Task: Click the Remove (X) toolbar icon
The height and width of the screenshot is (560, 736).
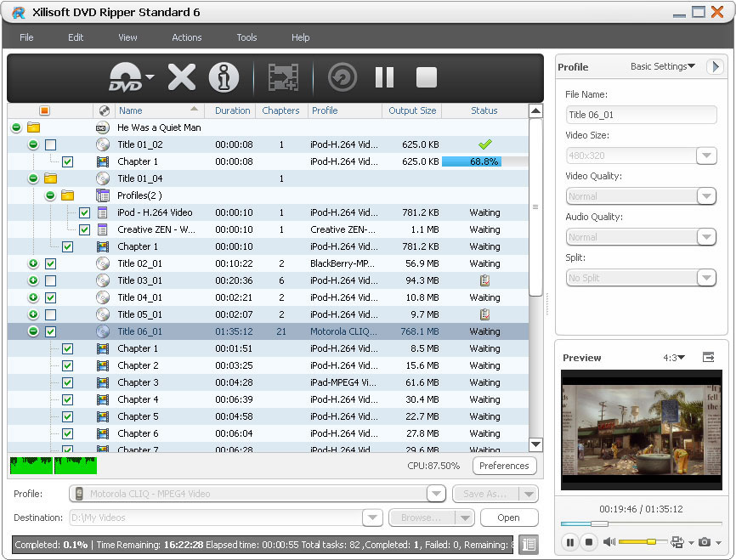Action: tap(181, 78)
